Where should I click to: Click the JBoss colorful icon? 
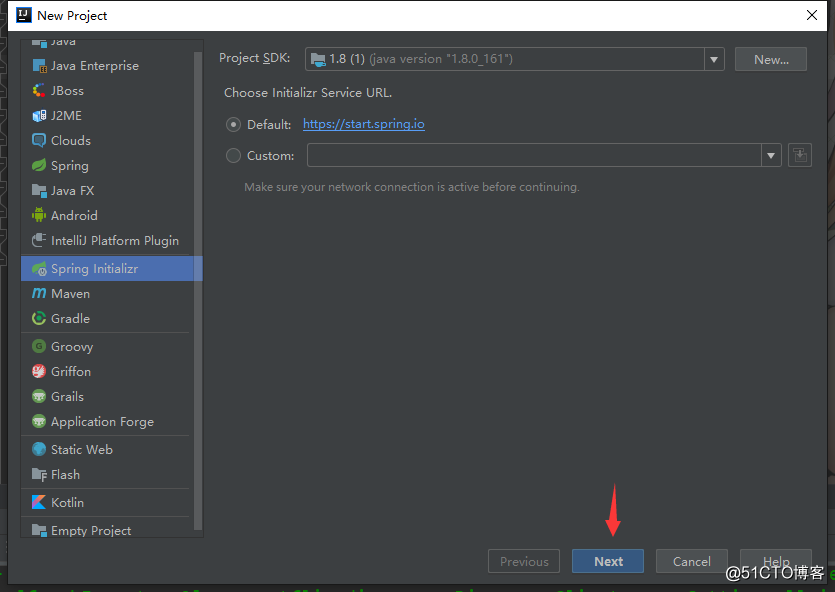tap(39, 91)
